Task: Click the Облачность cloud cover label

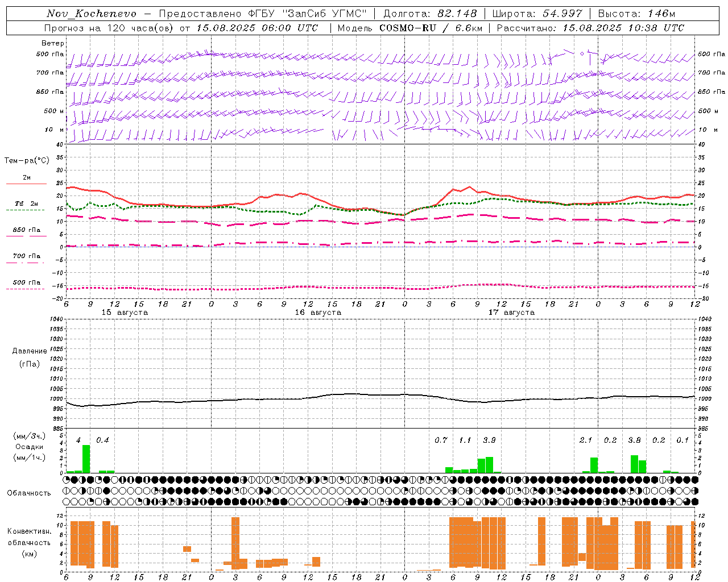Action: (x=29, y=493)
